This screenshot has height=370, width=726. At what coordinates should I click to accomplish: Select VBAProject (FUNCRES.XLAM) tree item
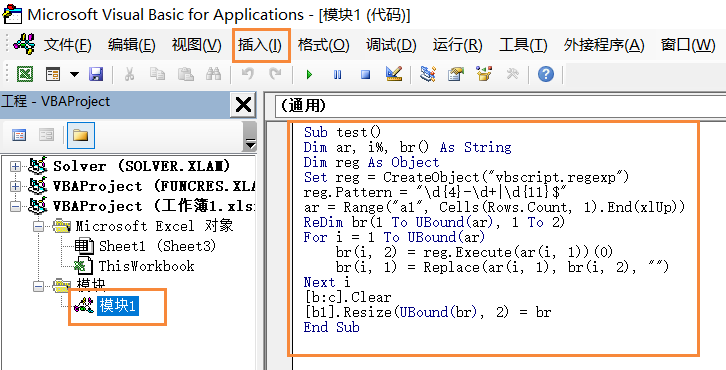coord(154,186)
